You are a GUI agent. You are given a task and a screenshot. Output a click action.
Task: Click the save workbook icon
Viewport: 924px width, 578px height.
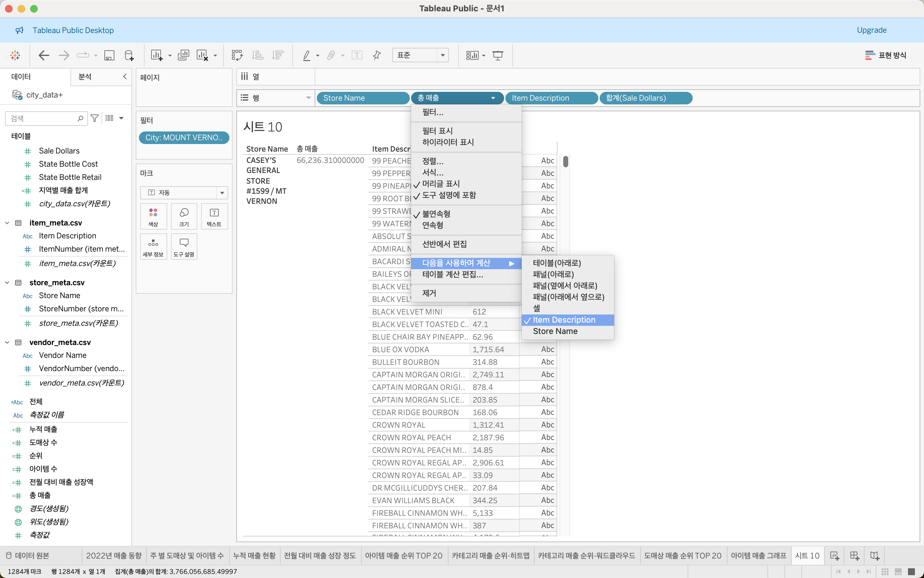tap(109, 55)
